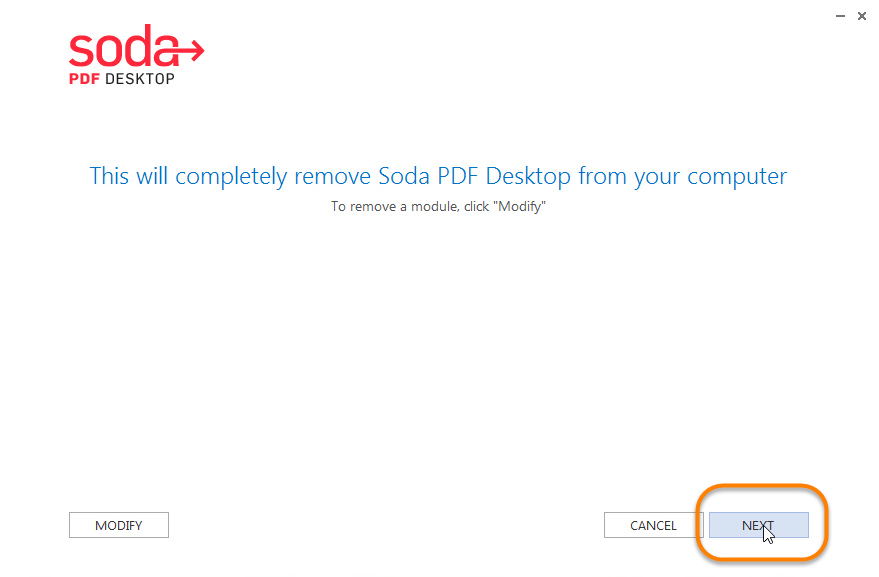Click the red "PDF" text under the logo
The height and width of the screenshot is (577, 879).
tap(84, 79)
